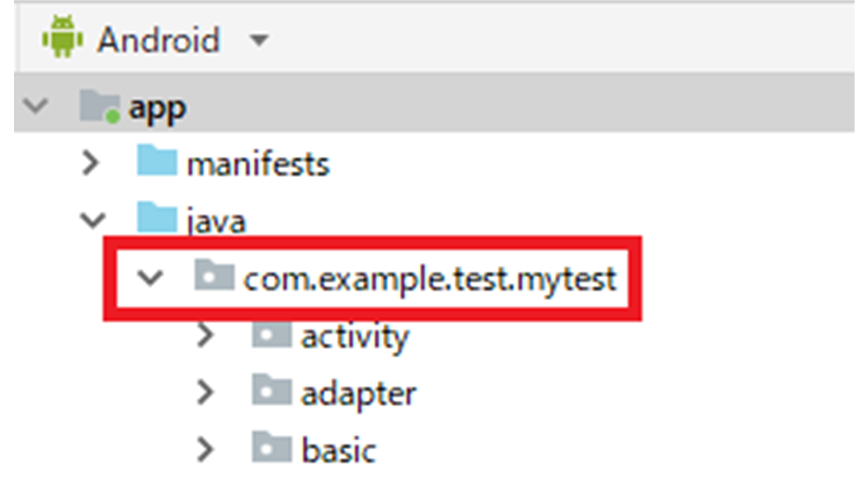Select the Android view label
This screenshot has width=868, height=488.
pos(159,40)
